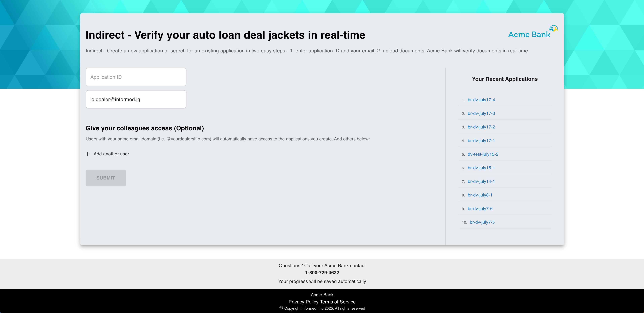Select the br-dv-july8-1 application
The width and height of the screenshot is (644, 313).
[x=480, y=195]
